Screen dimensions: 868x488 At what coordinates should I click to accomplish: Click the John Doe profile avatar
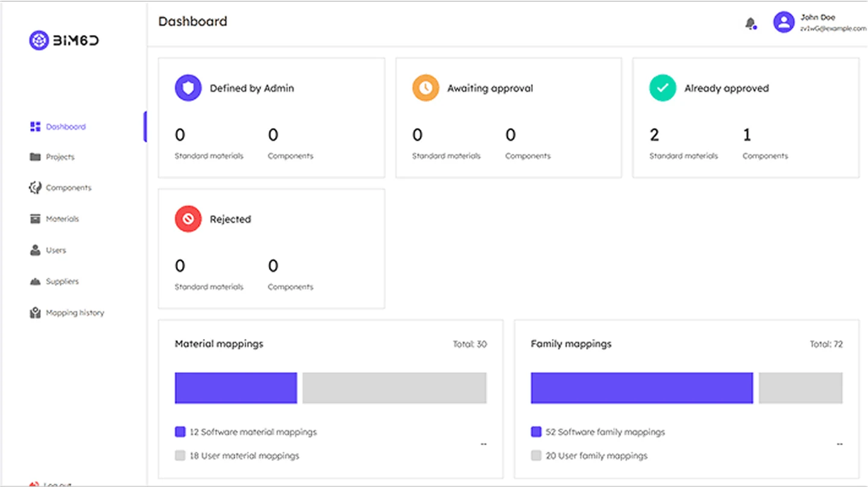(784, 22)
